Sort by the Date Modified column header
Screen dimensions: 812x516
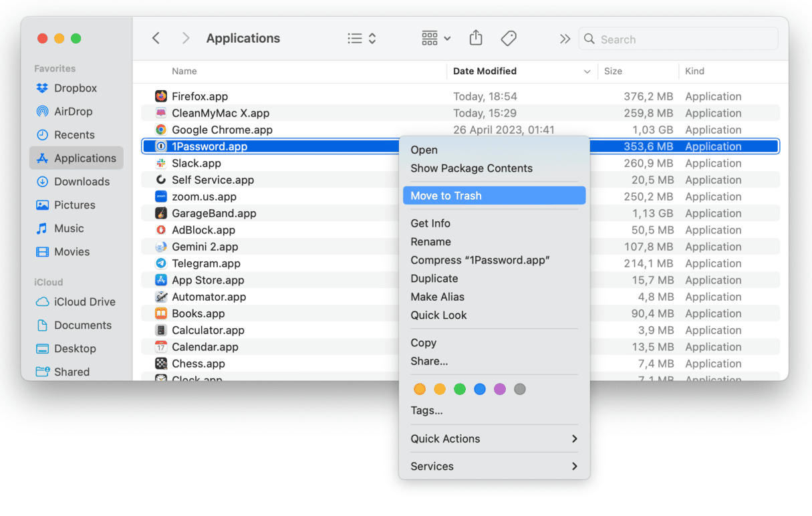click(485, 72)
